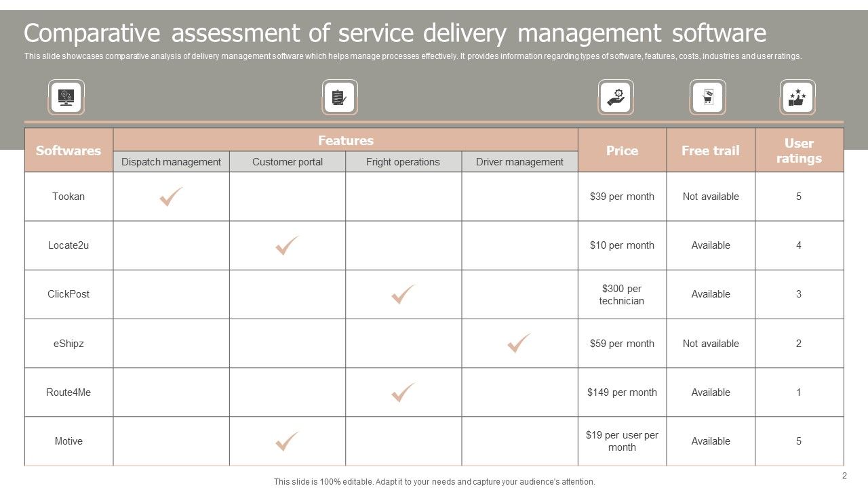
Task: Click the star ratings thumbs-up icon
Action: [797, 98]
